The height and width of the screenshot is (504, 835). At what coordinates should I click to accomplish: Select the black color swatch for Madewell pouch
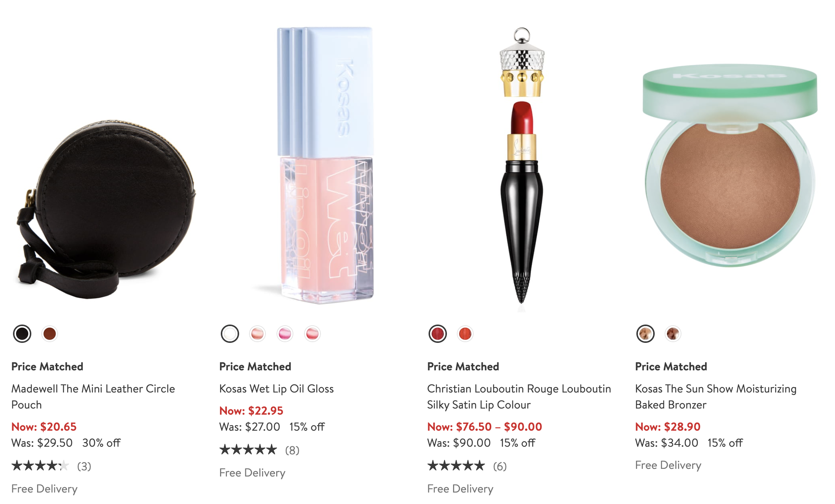point(22,334)
